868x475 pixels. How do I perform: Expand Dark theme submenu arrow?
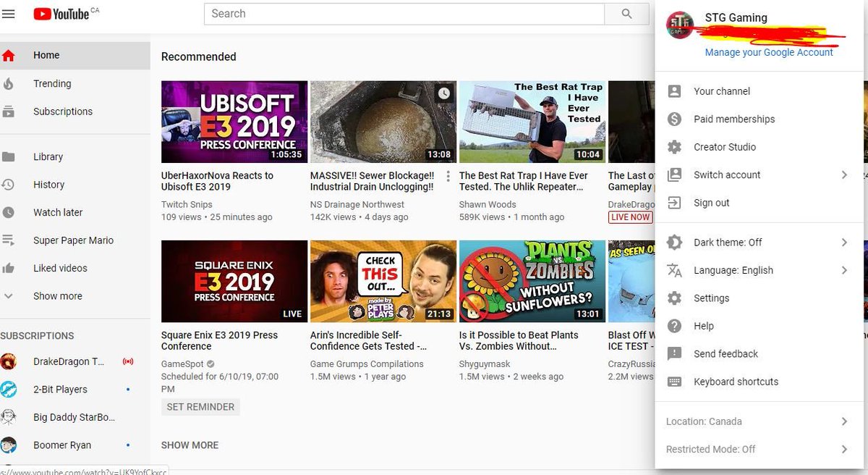(x=844, y=243)
